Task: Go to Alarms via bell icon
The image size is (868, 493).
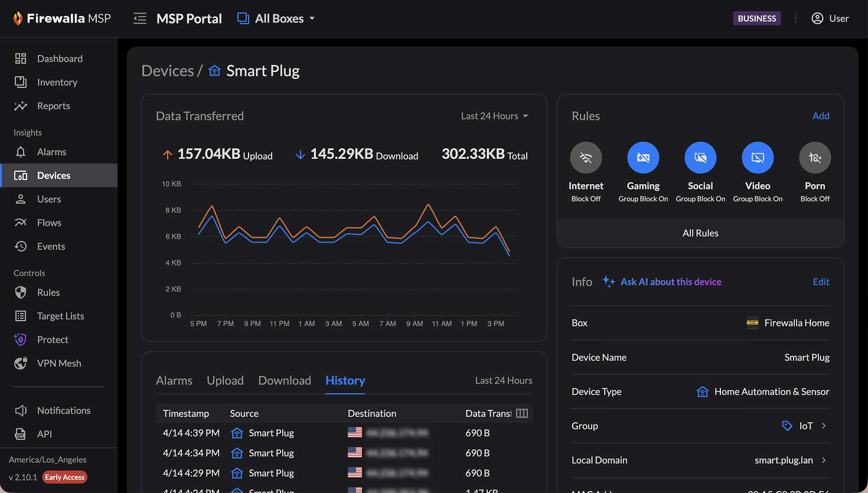Action: click(x=21, y=152)
